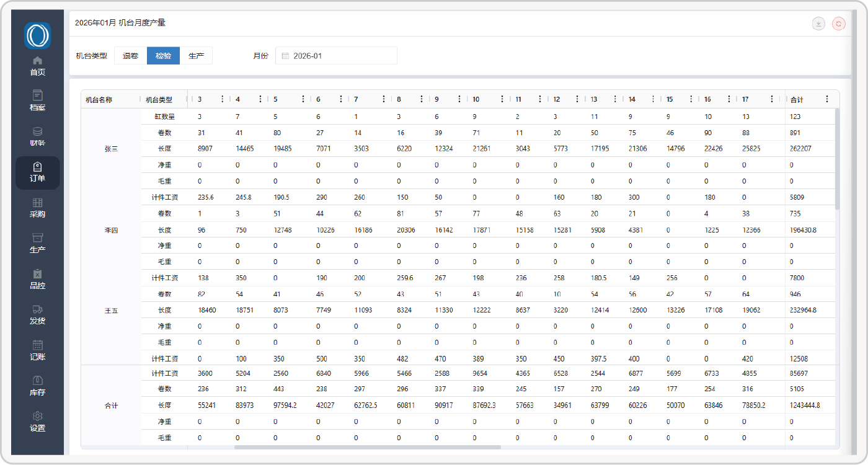Image resolution: width=868 pixels, height=465 pixels.
Task: Open the three-dot menu of column 10
Action: point(502,99)
